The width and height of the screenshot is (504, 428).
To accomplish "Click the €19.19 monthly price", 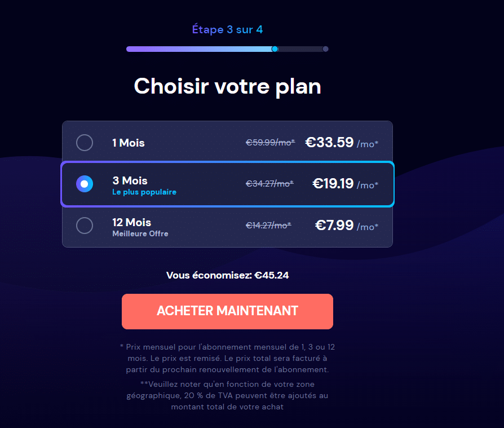I will (334, 184).
